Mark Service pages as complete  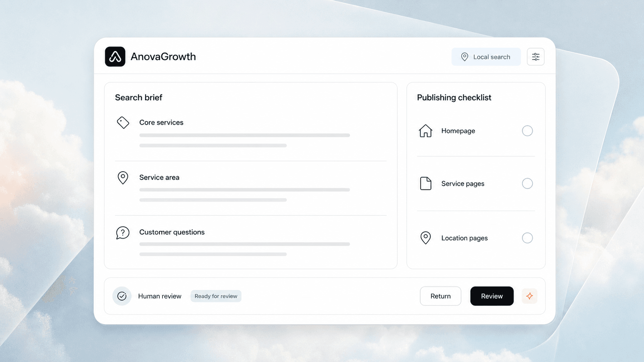(527, 184)
